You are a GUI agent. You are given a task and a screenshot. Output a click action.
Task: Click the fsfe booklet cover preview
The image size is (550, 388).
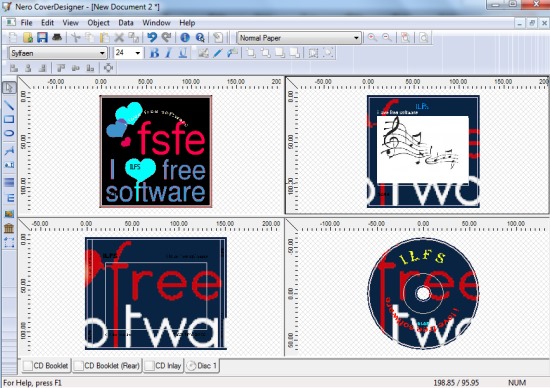pyautogui.click(x=156, y=151)
